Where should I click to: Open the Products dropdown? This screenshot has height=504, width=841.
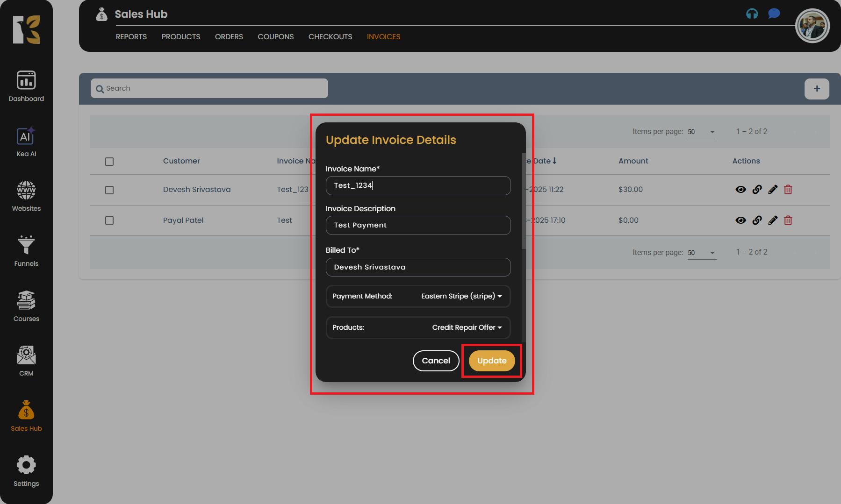(x=466, y=328)
